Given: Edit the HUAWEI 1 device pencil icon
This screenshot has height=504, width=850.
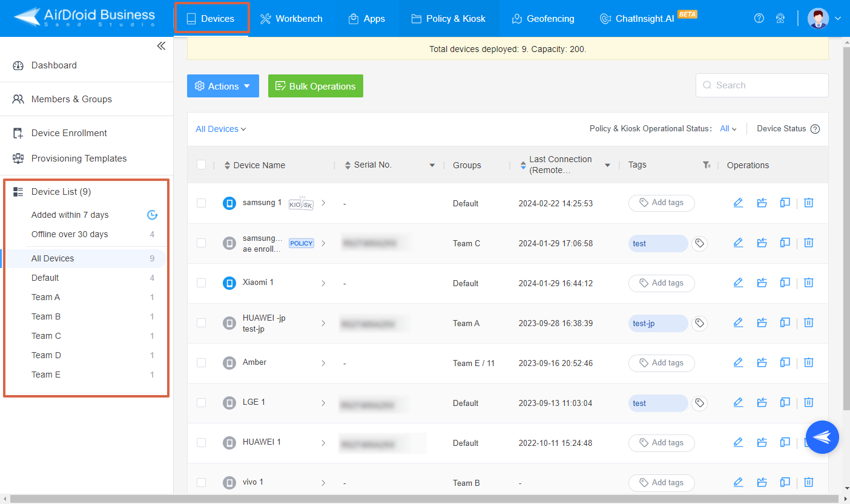Looking at the screenshot, I should pyautogui.click(x=738, y=442).
